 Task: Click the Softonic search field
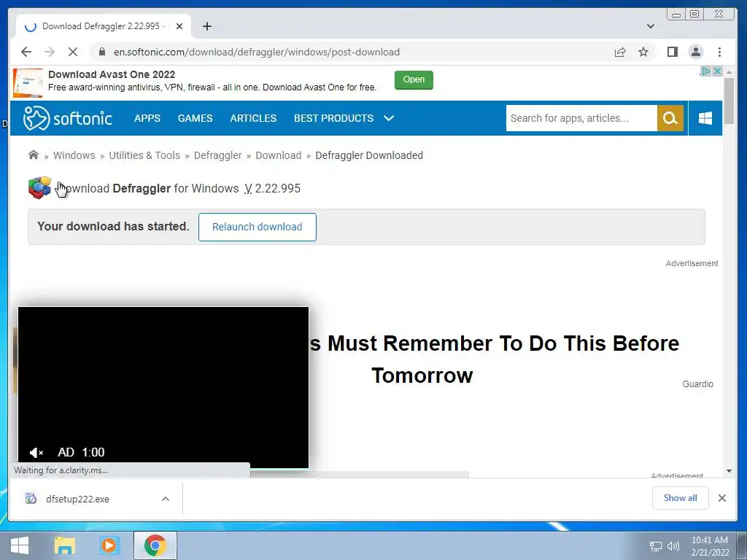(581, 118)
